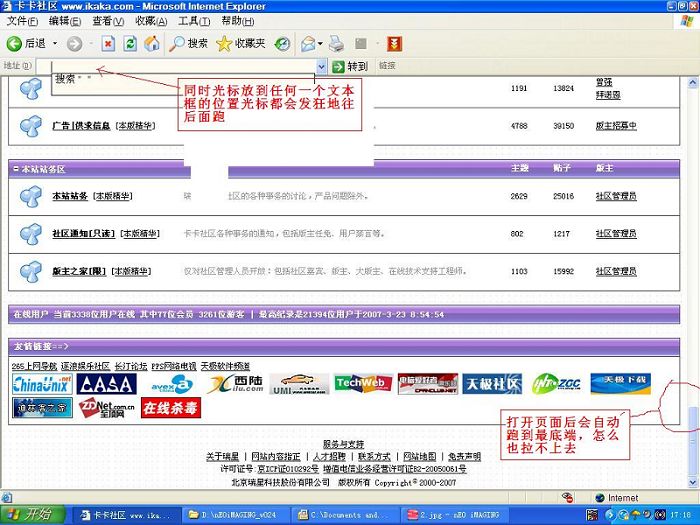Open the 工具(T) menu
This screenshot has height=525, width=700.
pos(193,20)
